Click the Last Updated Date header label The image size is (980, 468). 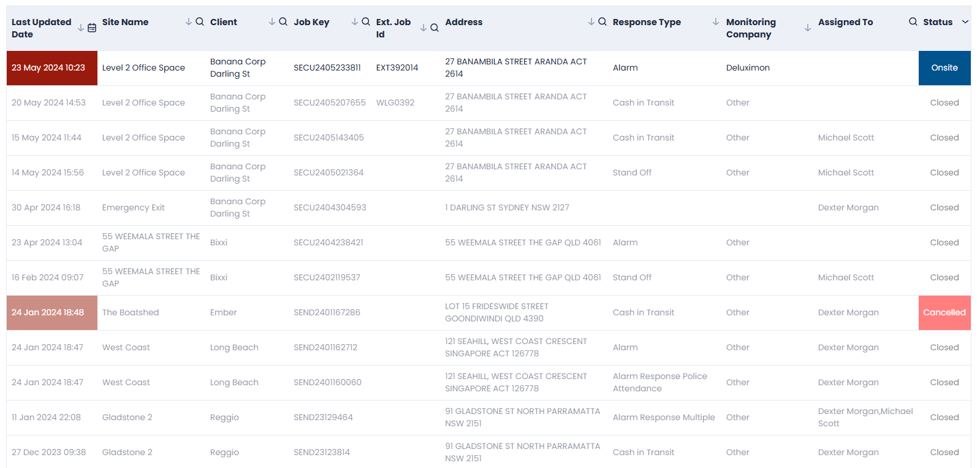[42, 28]
